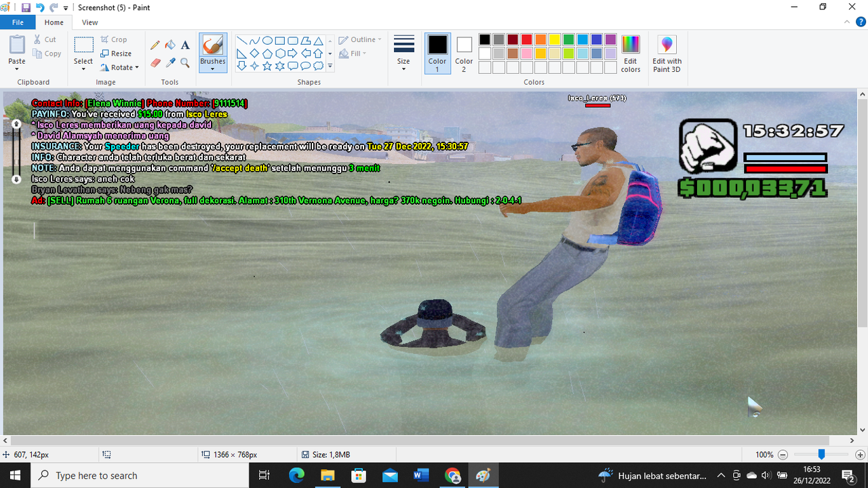Image resolution: width=868 pixels, height=488 pixels.
Task: Open Edit colors dialog
Action: (631, 54)
